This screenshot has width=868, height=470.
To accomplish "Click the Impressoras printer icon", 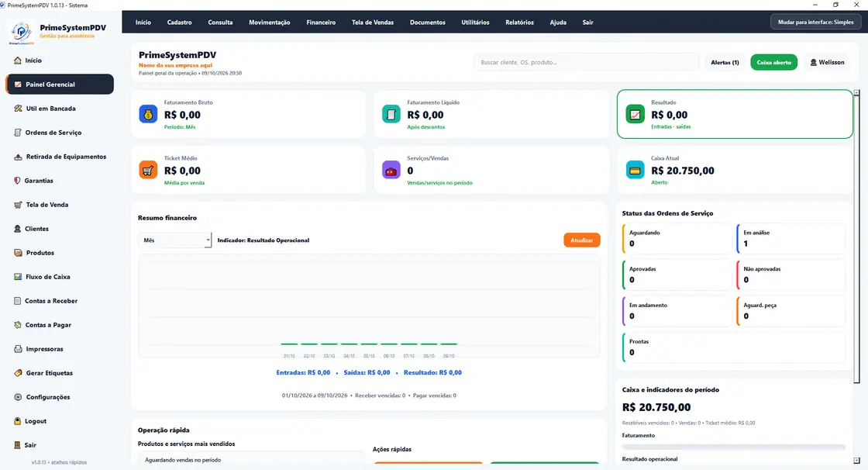I will (x=18, y=349).
